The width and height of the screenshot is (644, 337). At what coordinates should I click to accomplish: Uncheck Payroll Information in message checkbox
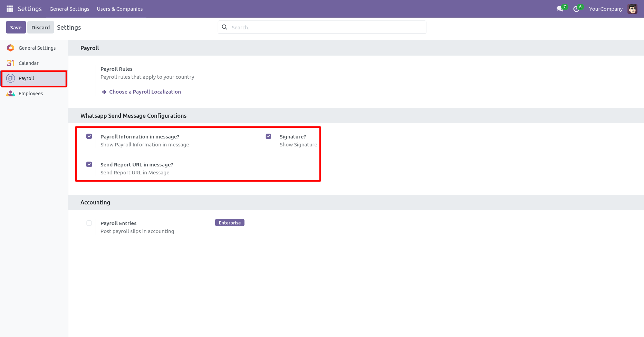coord(89,136)
